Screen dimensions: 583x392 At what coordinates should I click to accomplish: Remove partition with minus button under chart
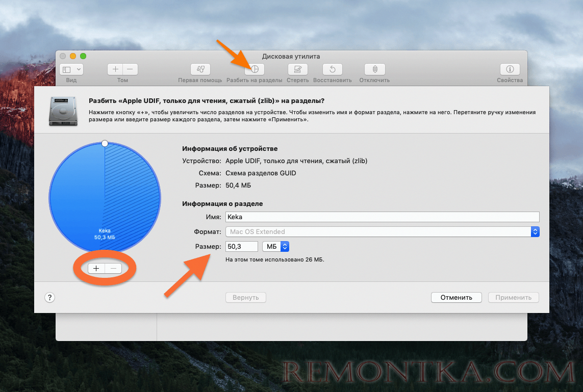click(113, 269)
